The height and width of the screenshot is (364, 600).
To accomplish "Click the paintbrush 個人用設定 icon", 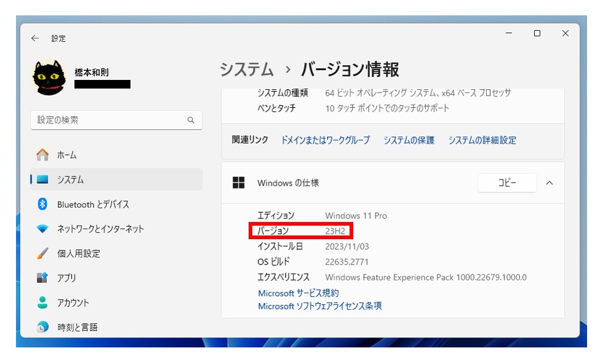I will (42, 253).
